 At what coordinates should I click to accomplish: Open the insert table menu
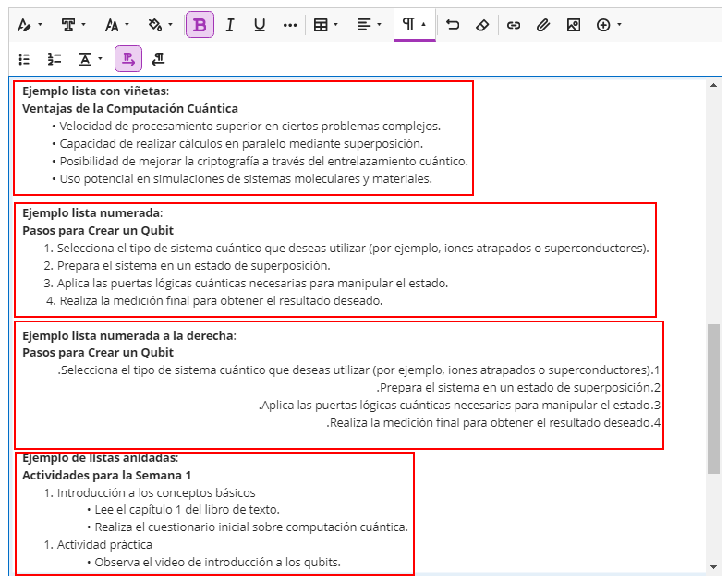point(326,25)
